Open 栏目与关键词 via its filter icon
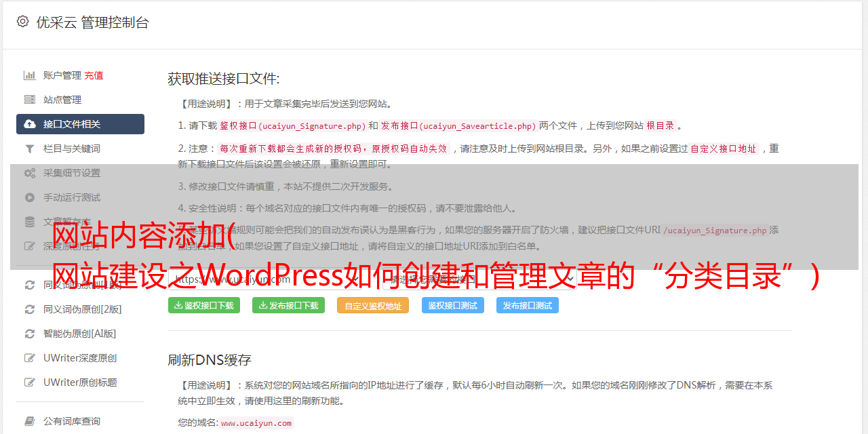 click(x=30, y=149)
